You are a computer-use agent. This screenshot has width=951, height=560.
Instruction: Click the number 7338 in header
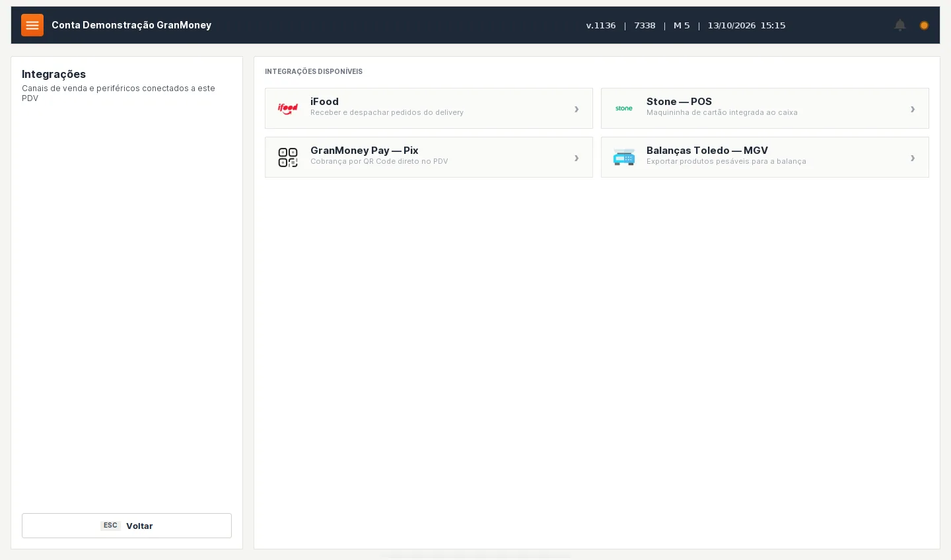pyautogui.click(x=645, y=26)
